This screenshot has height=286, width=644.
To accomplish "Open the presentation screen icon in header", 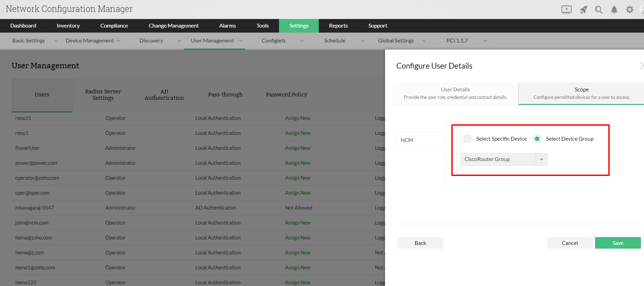I will click(x=566, y=10).
